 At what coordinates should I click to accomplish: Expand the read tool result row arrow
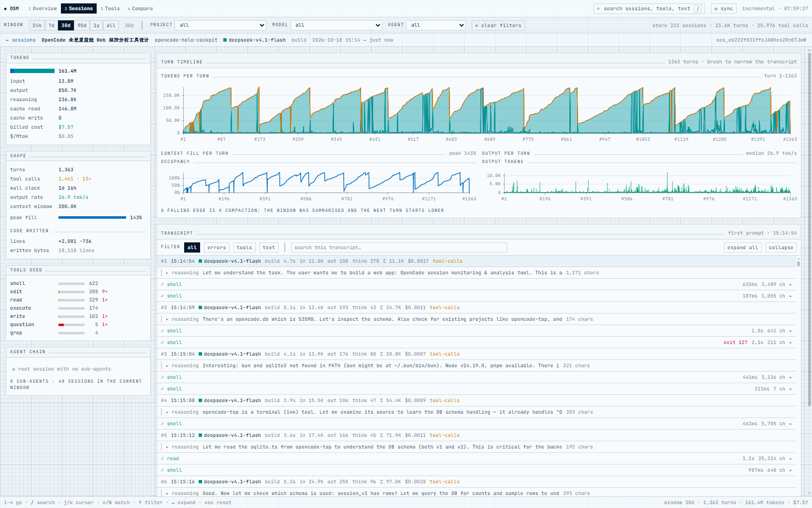[x=791, y=459]
